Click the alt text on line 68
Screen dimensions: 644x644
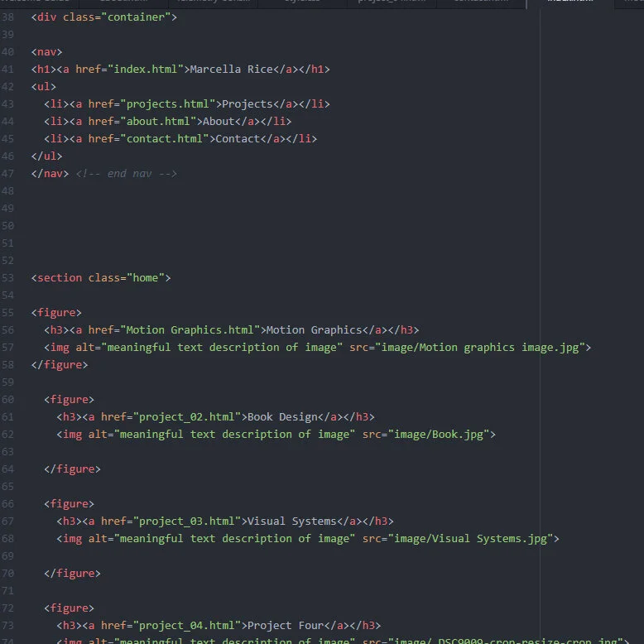point(234,539)
